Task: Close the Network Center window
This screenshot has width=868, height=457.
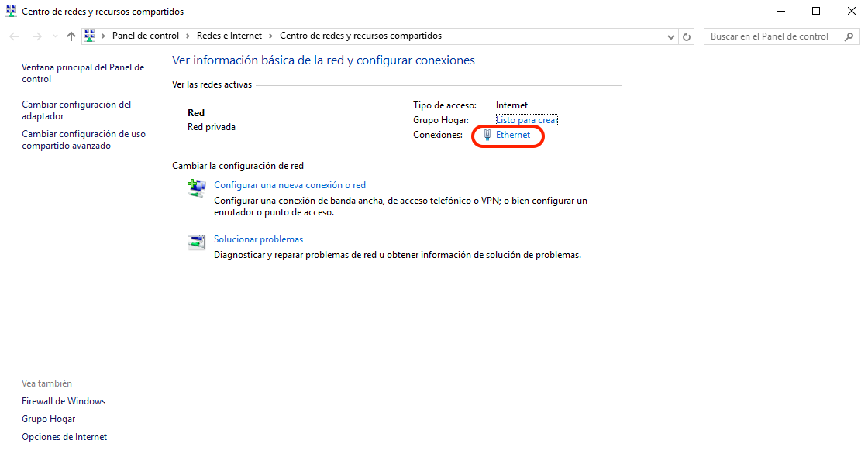Action: coord(852,11)
